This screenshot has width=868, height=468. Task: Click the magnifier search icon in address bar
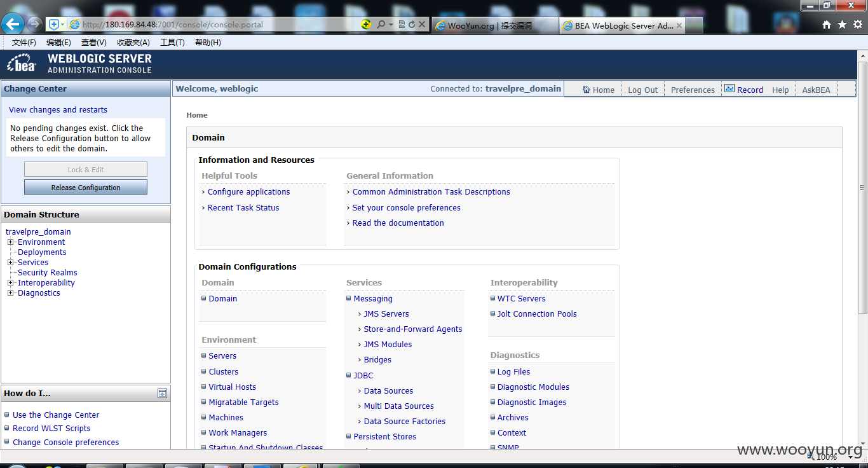(381, 24)
